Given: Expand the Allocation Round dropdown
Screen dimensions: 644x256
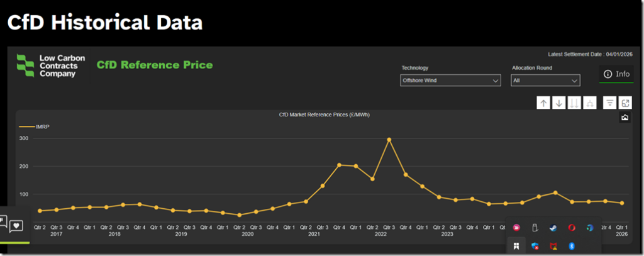Looking at the screenshot, I should [x=545, y=81].
